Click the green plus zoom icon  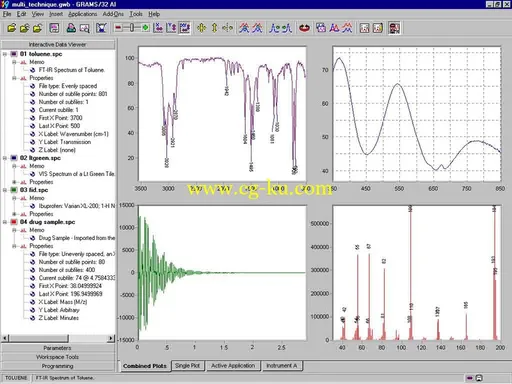(x=145, y=28)
